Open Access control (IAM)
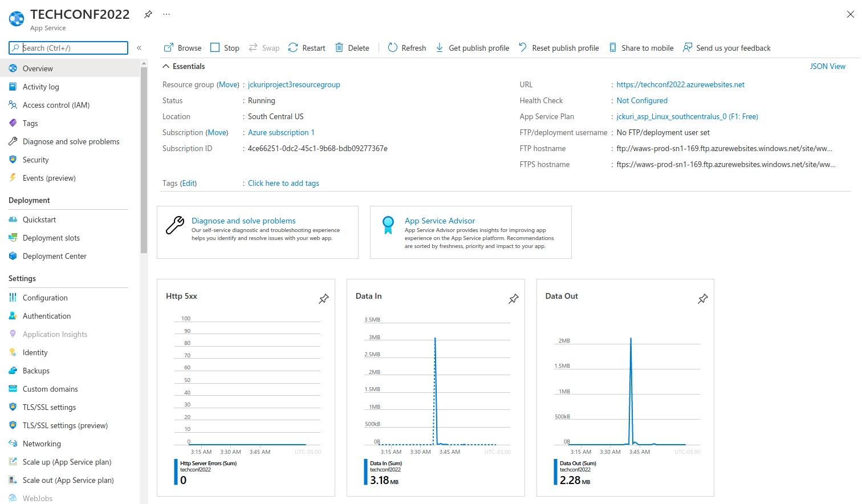The height and width of the screenshot is (504, 862). coord(70,105)
